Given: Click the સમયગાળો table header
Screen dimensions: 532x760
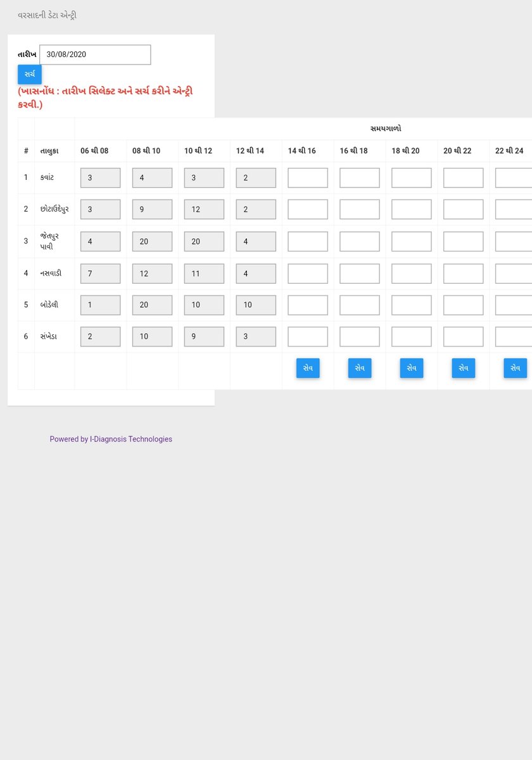Looking at the screenshot, I should click(x=386, y=129).
